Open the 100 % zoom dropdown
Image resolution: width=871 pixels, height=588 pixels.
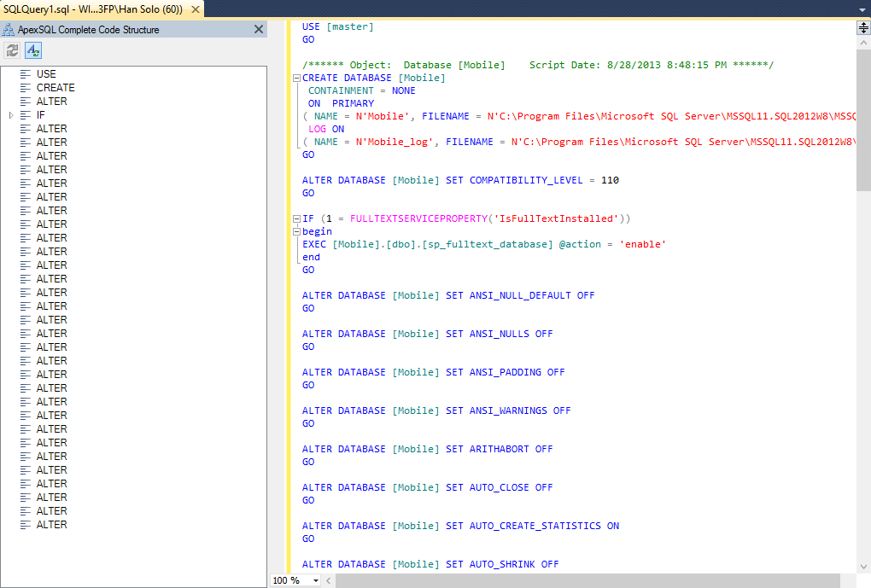point(316,580)
